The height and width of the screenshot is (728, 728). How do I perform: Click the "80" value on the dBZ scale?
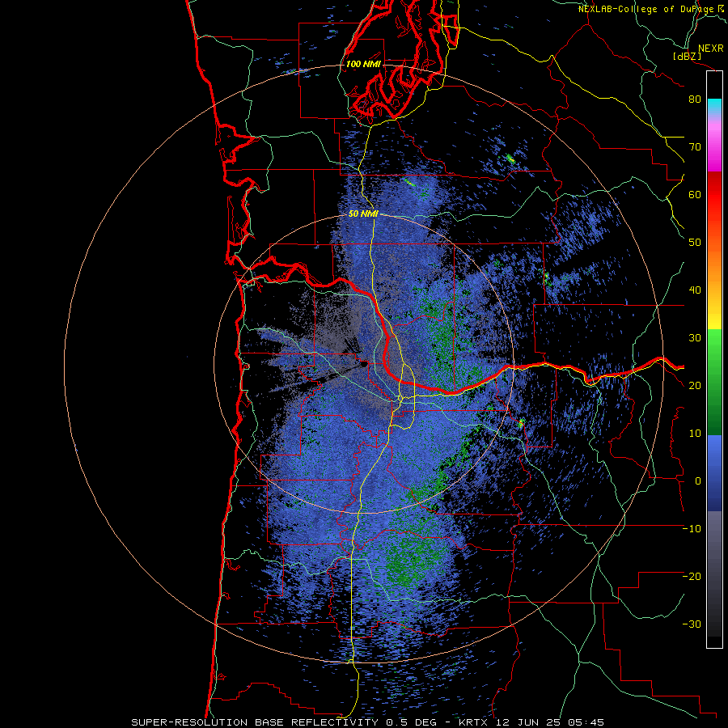pos(695,99)
